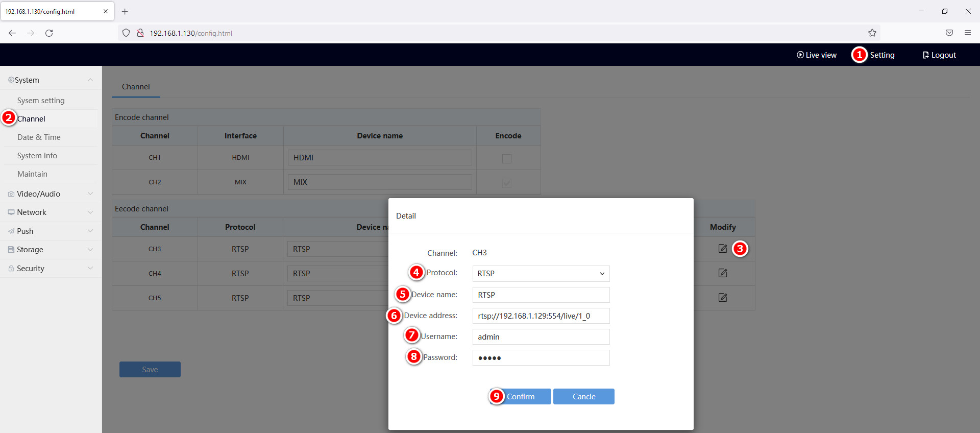
Task: Expand the Network sidebar section
Action: (50, 212)
